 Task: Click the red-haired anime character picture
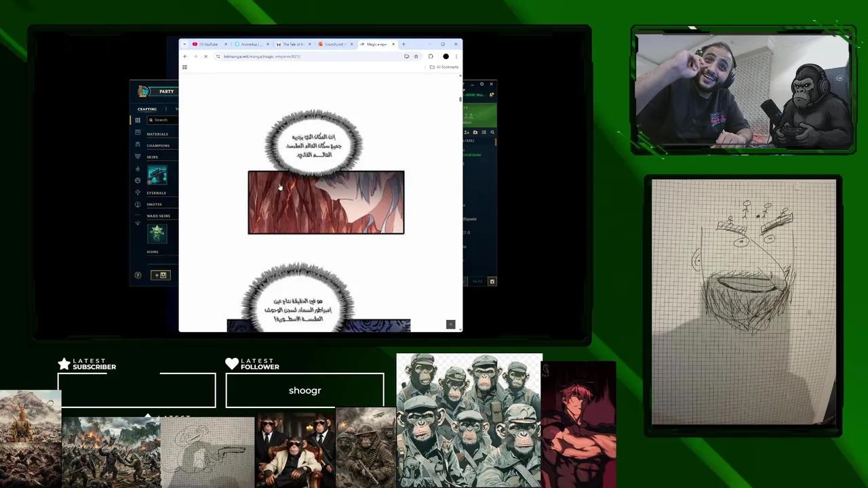pyautogui.click(x=580, y=425)
